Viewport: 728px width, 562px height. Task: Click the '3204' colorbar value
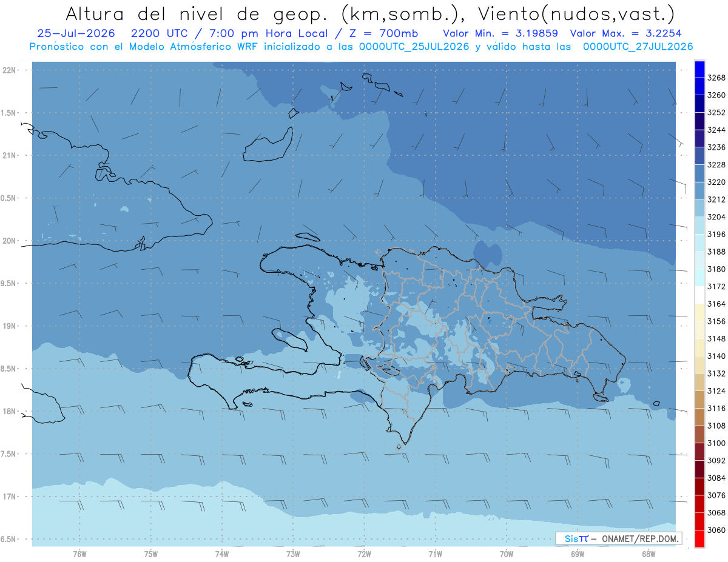[x=716, y=217]
